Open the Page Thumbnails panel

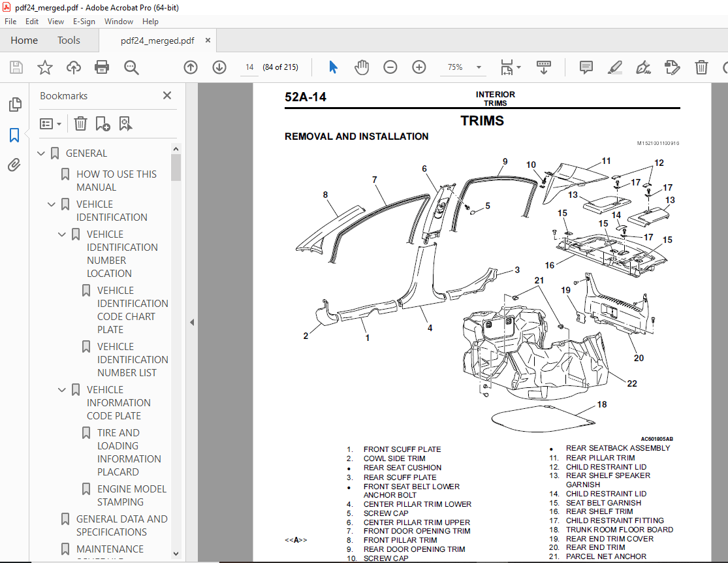tap(14, 105)
